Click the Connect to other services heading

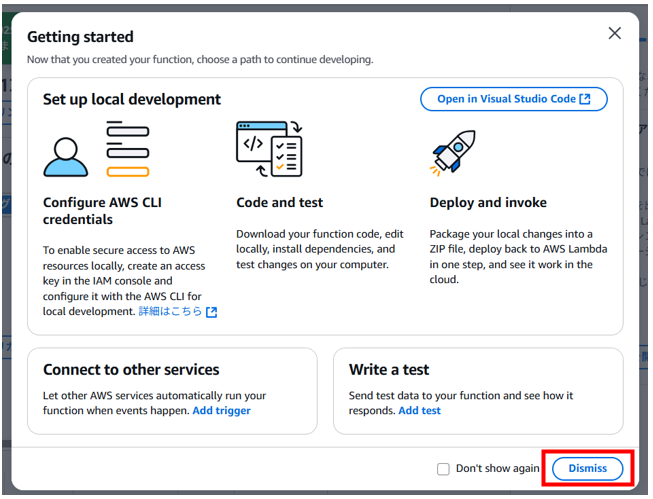click(x=131, y=370)
